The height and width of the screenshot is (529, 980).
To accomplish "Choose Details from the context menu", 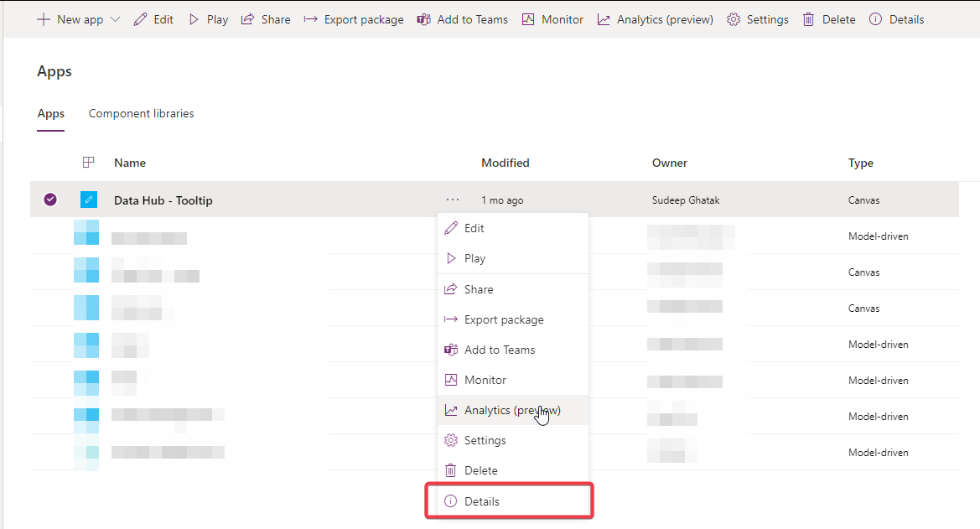I will pos(482,500).
